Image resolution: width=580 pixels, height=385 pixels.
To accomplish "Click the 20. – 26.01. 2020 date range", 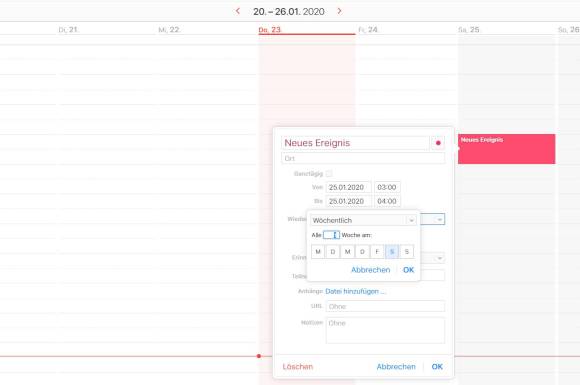I will click(x=289, y=11).
